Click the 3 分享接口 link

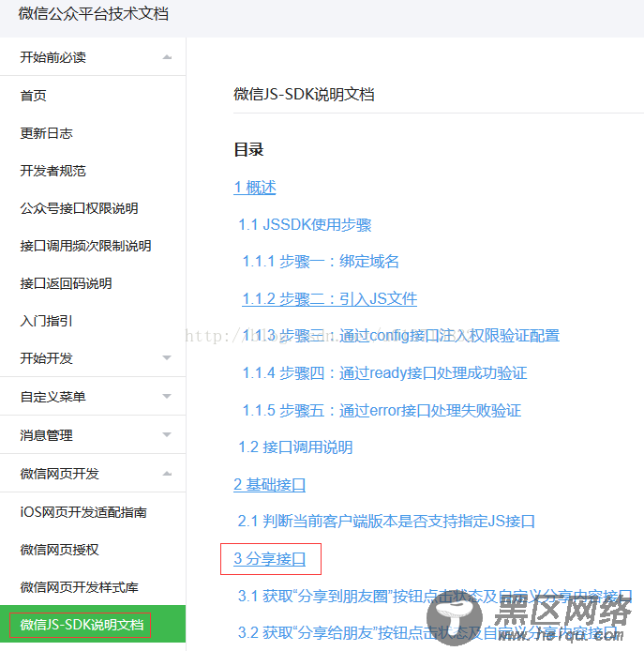pyautogui.click(x=270, y=559)
